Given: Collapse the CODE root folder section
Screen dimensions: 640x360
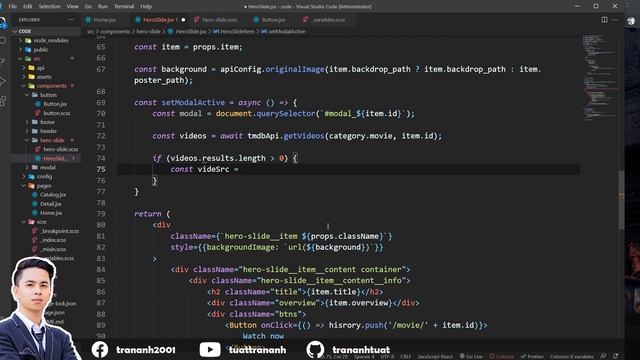Looking at the screenshot, I should click(46, 31).
